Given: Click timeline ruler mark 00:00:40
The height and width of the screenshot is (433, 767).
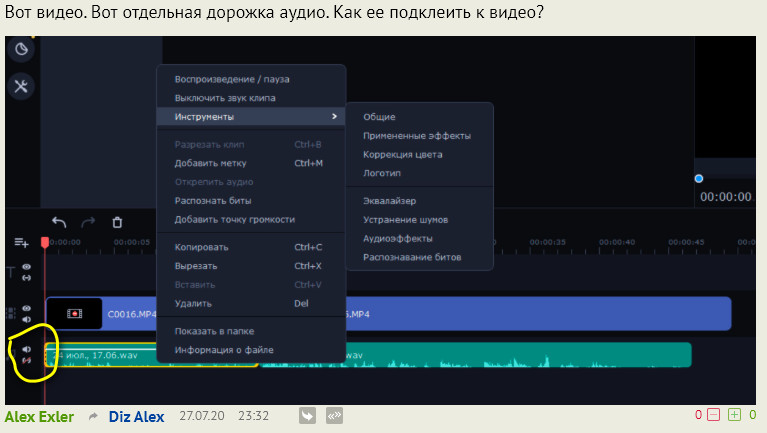Looking at the screenshot, I should (617, 242).
